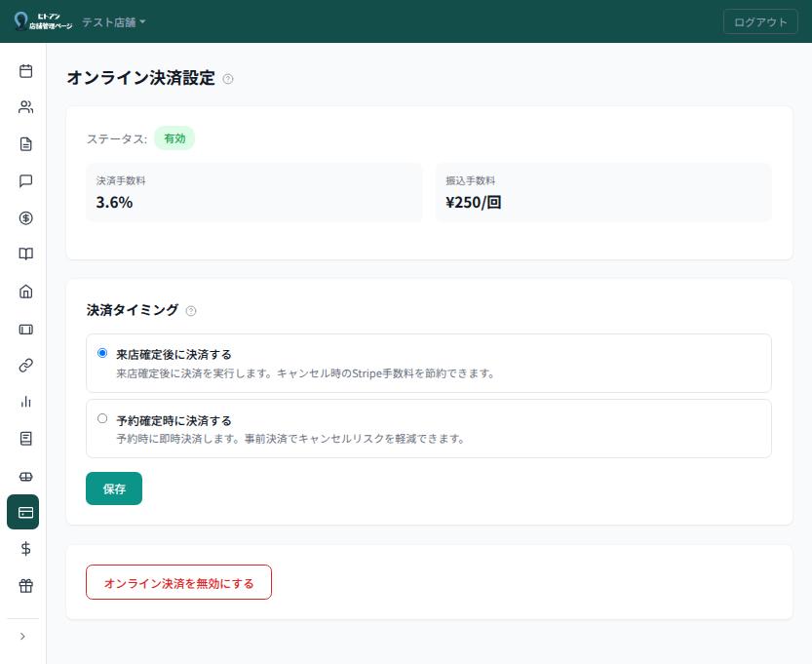Screen dimensions: 812x664
Task: Select the active credit card sidebar icon
Action: pos(22,512)
